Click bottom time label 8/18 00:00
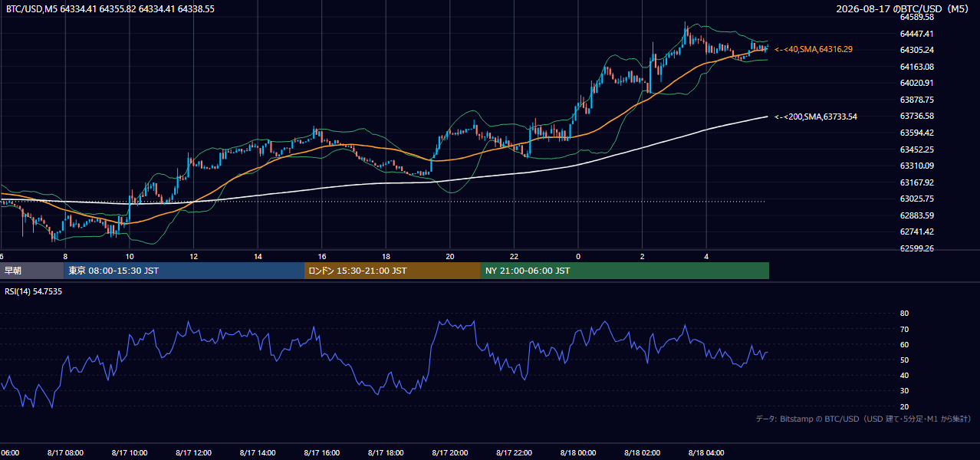Screen dimensions: 980x460 [578, 452]
